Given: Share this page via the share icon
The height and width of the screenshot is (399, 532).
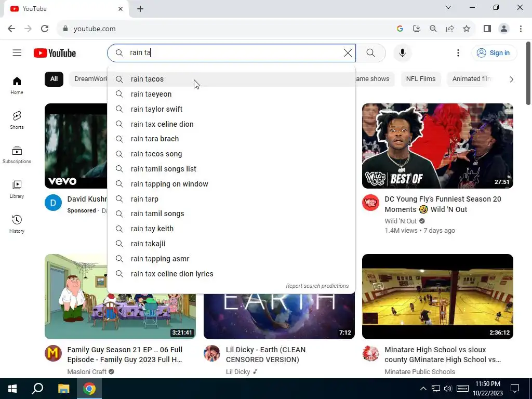Looking at the screenshot, I should pyautogui.click(x=450, y=29).
